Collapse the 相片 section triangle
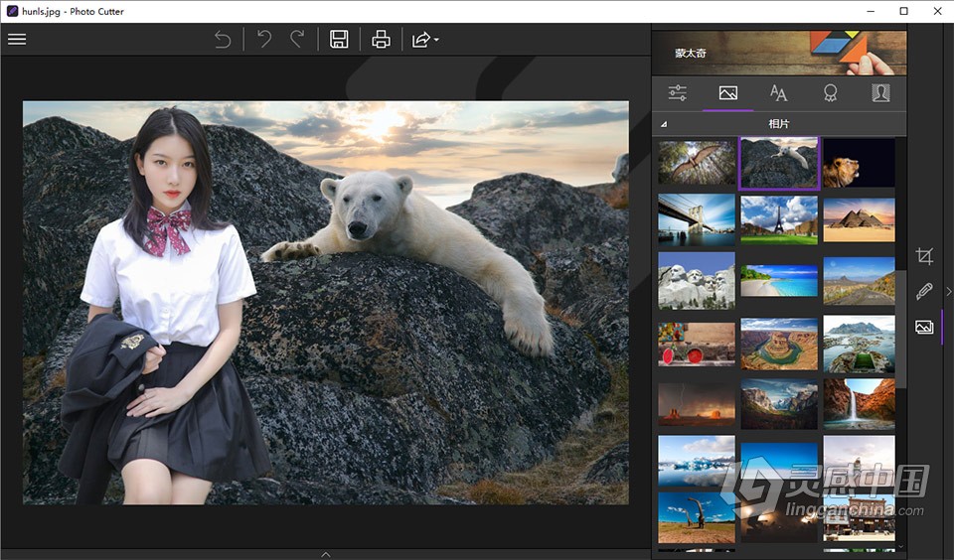This screenshot has height=560, width=954. tap(664, 124)
